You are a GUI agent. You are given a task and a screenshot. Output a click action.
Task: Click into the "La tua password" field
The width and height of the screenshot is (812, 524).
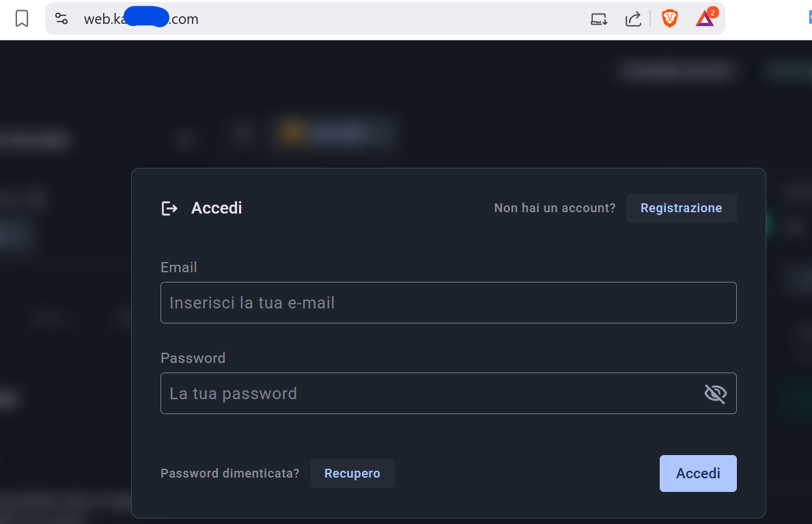(430, 394)
